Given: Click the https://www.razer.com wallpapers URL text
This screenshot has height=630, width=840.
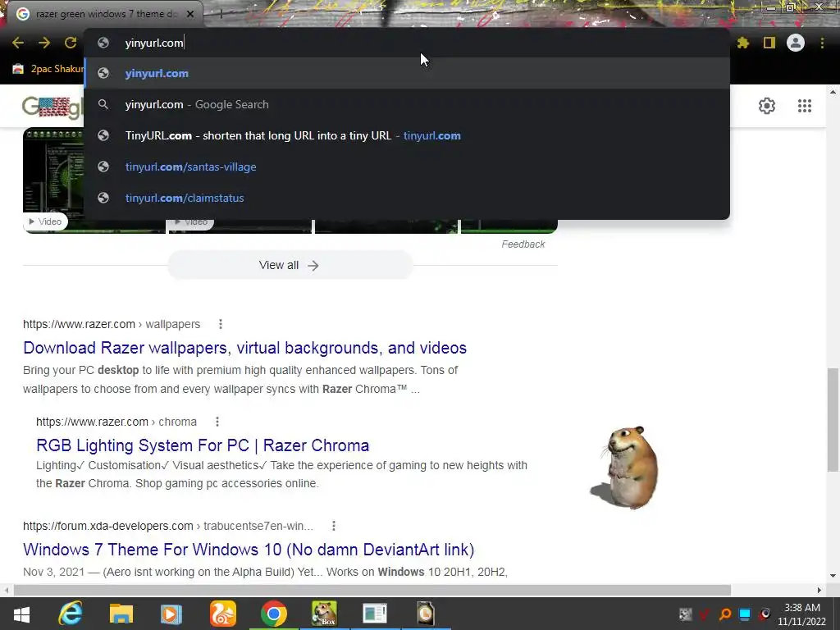Looking at the screenshot, I should pyautogui.click(x=112, y=324).
